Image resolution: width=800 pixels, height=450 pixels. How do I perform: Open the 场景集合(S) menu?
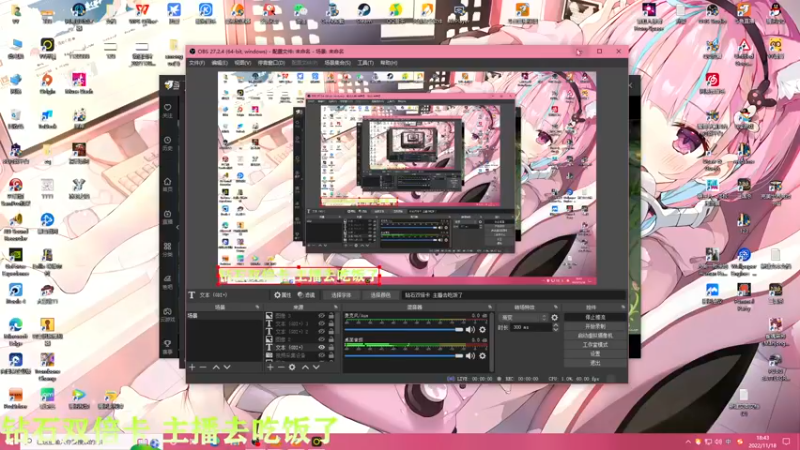[x=337, y=63]
